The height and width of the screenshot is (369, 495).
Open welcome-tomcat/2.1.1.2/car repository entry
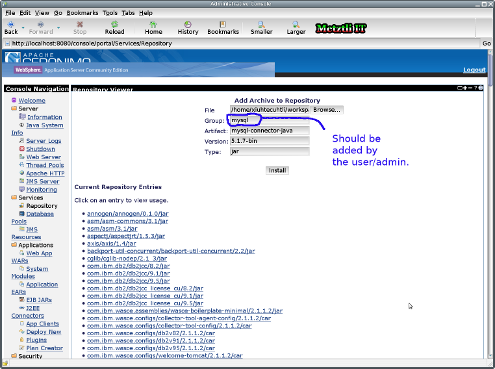click(x=165, y=356)
